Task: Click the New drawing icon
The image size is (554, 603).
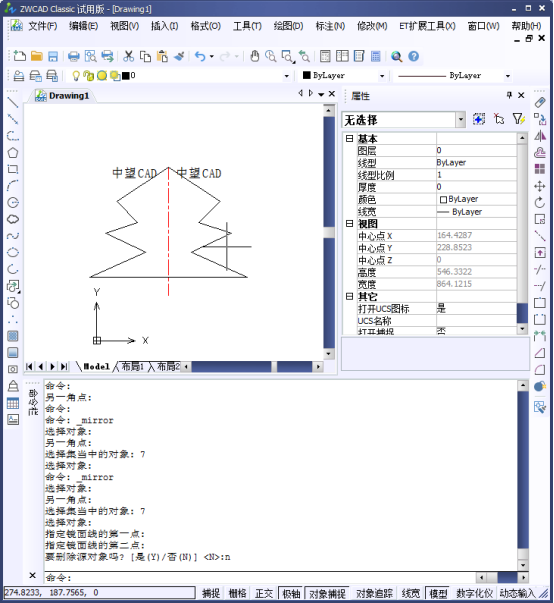Action: click(x=19, y=56)
